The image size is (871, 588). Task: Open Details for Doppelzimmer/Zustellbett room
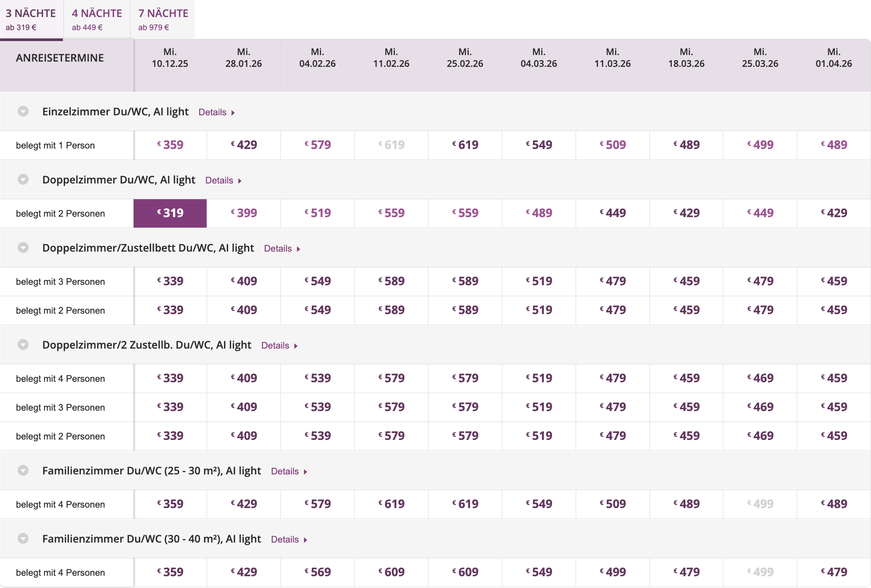[282, 249]
